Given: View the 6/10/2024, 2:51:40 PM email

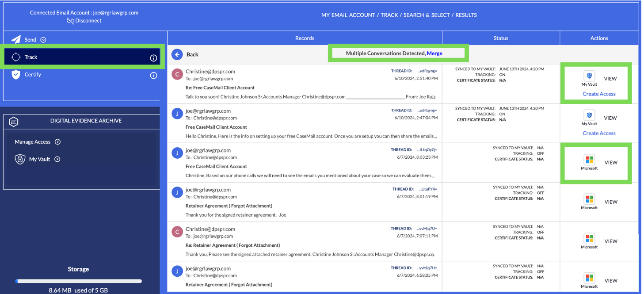Looking at the screenshot, I should pyautogui.click(x=610, y=79).
